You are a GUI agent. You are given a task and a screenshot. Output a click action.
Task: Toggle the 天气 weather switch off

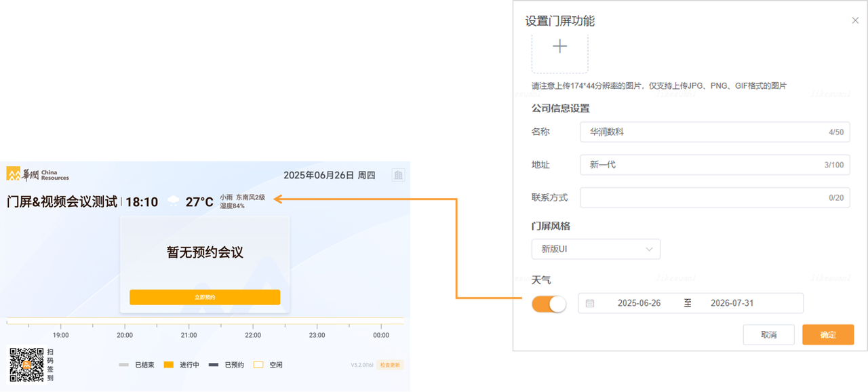[x=549, y=304]
